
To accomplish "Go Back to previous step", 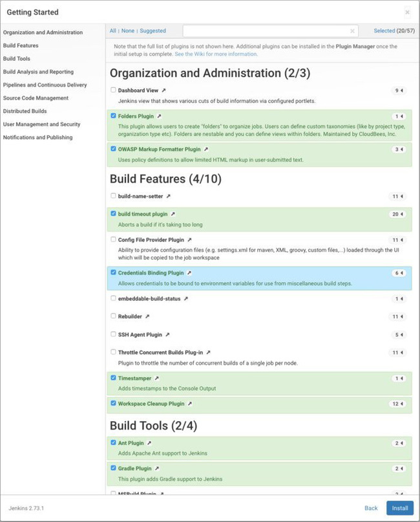I will point(371,508).
